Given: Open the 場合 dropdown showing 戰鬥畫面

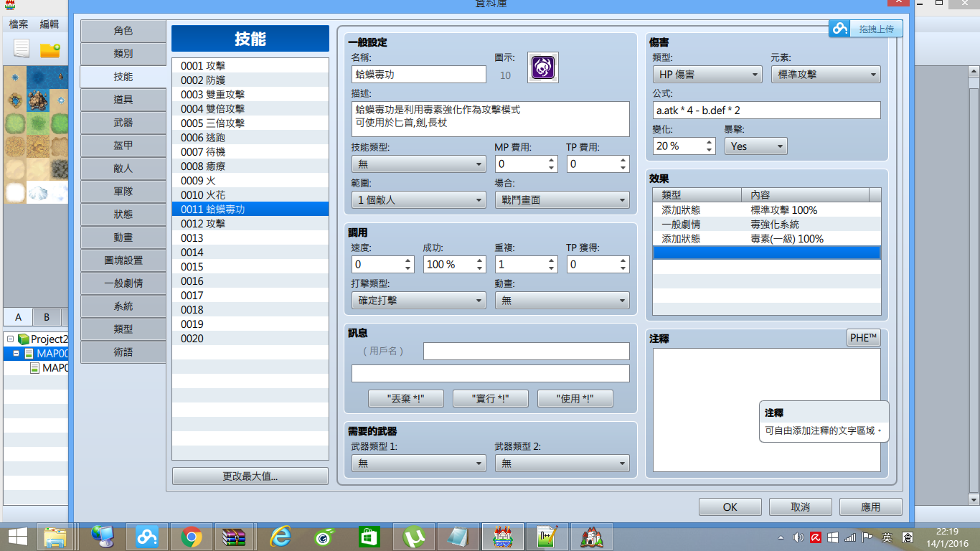Looking at the screenshot, I should coord(562,200).
